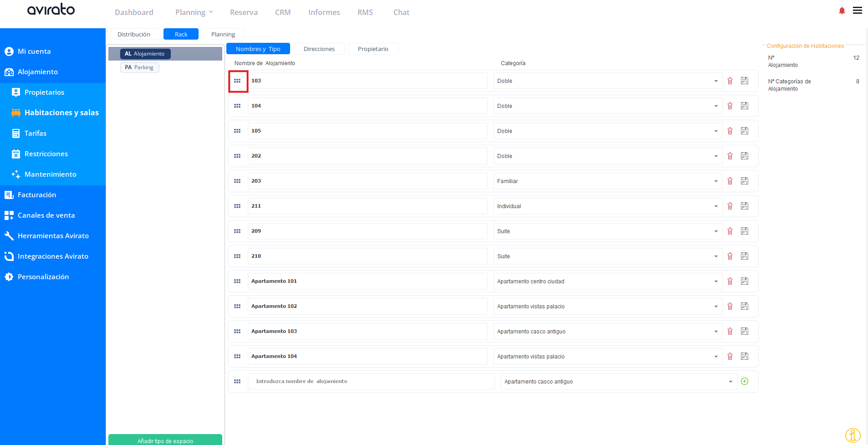Switch to the Propietario tab
Viewport: 868px width, 445px height.
point(373,49)
